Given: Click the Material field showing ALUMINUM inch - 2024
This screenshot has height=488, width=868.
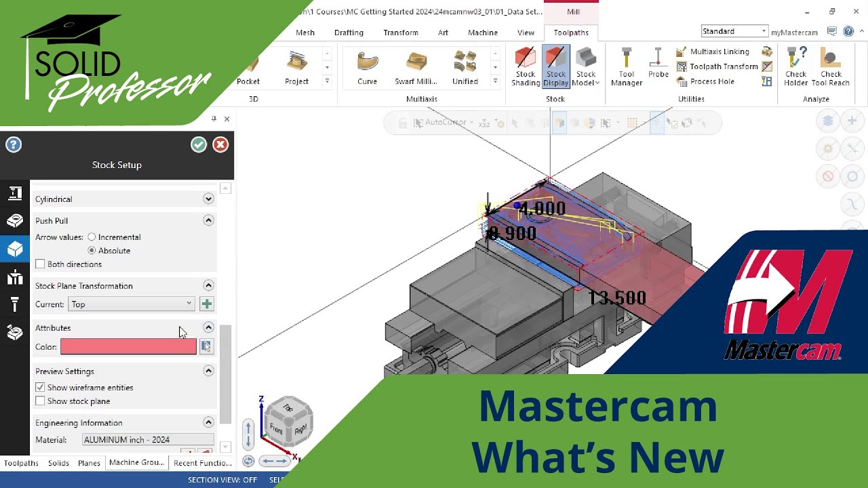Looking at the screenshot, I should coord(148,440).
